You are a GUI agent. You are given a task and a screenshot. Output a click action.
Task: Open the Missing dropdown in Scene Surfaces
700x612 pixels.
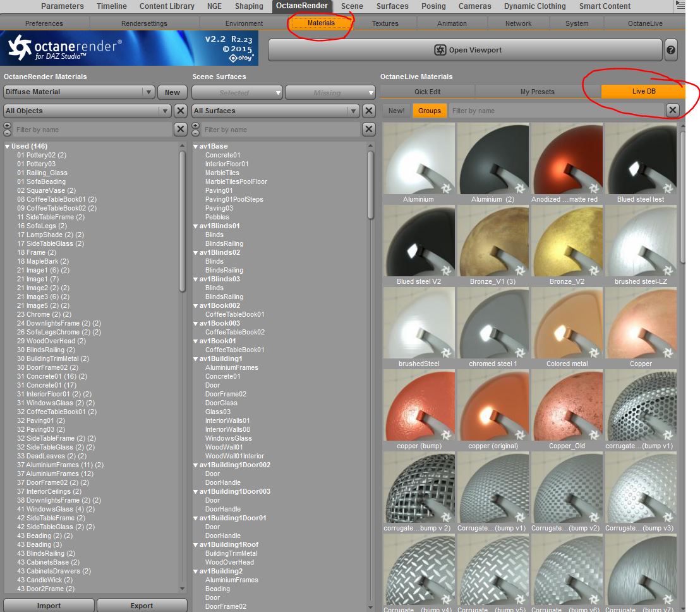click(330, 92)
